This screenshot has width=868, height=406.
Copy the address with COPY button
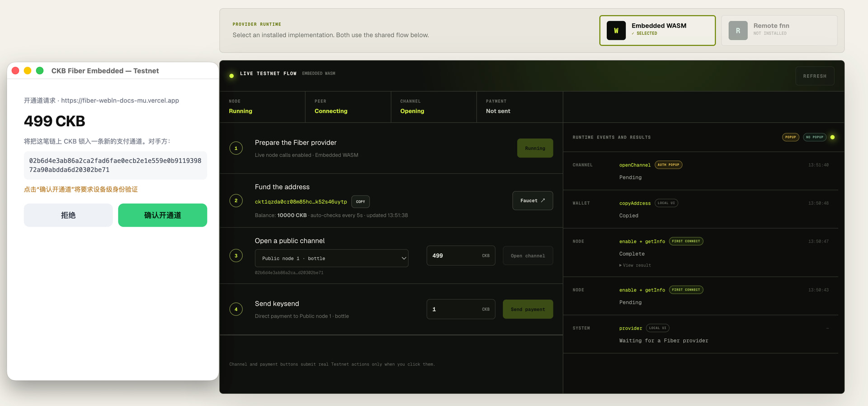(360, 201)
